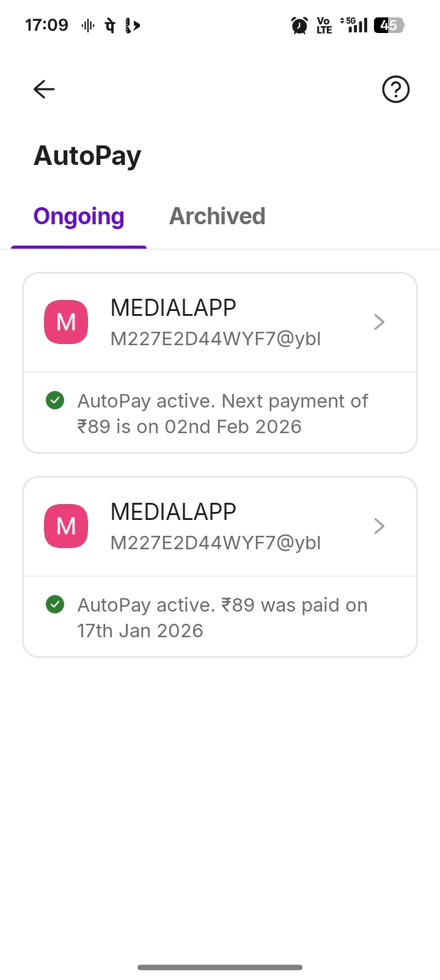
Task: Select the Ongoing tab
Action: point(79,216)
